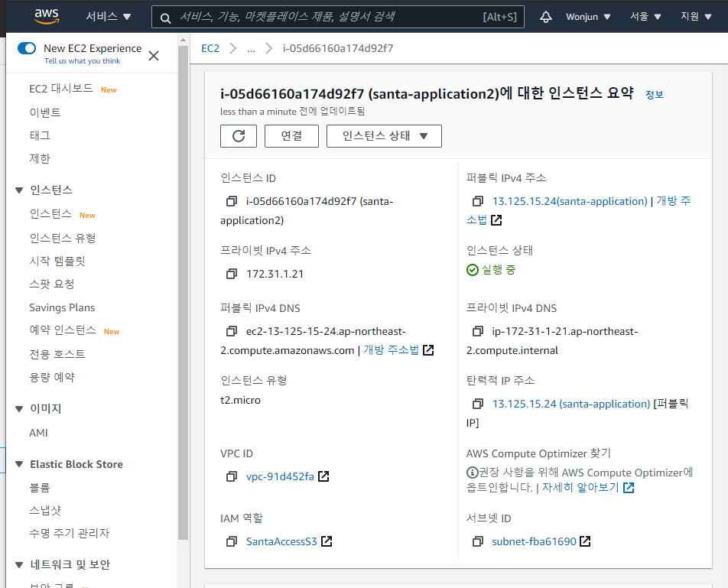Open the notifications bell icon
This screenshot has height=588, width=728.
tap(545, 17)
